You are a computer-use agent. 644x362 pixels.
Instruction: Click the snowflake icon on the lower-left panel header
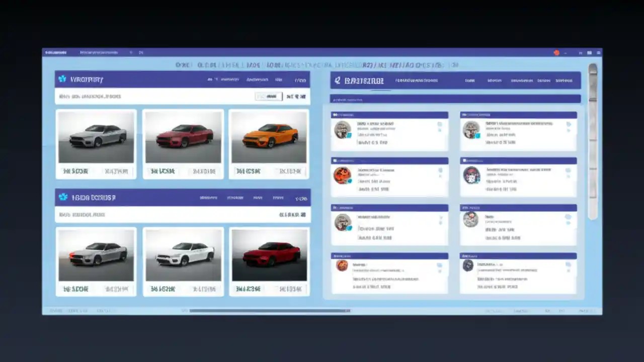pyautogui.click(x=63, y=197)
